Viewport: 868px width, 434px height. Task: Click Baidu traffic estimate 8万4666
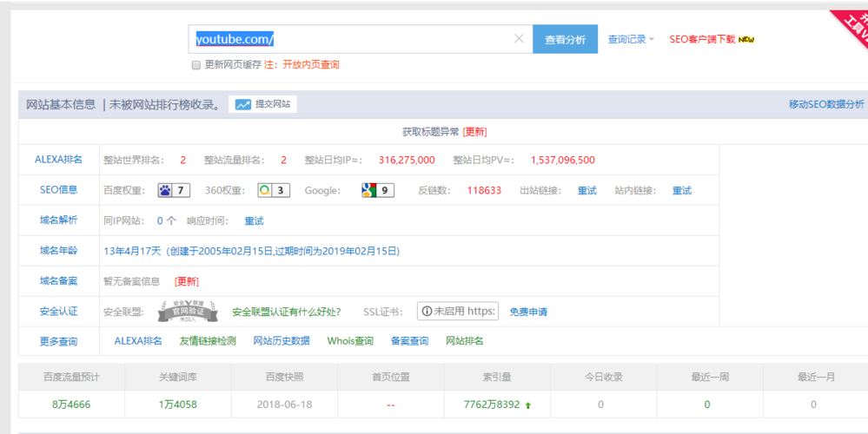(71, 404)
